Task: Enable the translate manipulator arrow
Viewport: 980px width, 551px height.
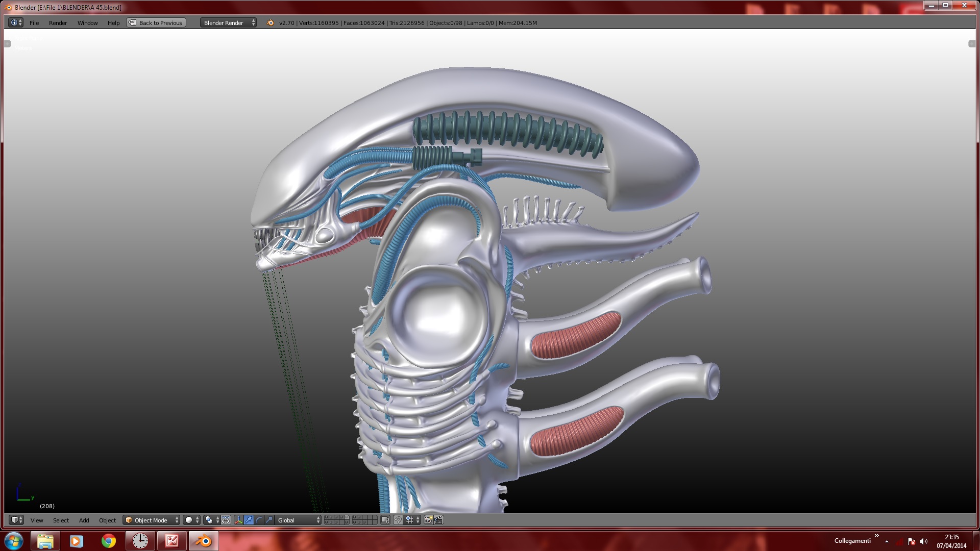Action: 249,520
